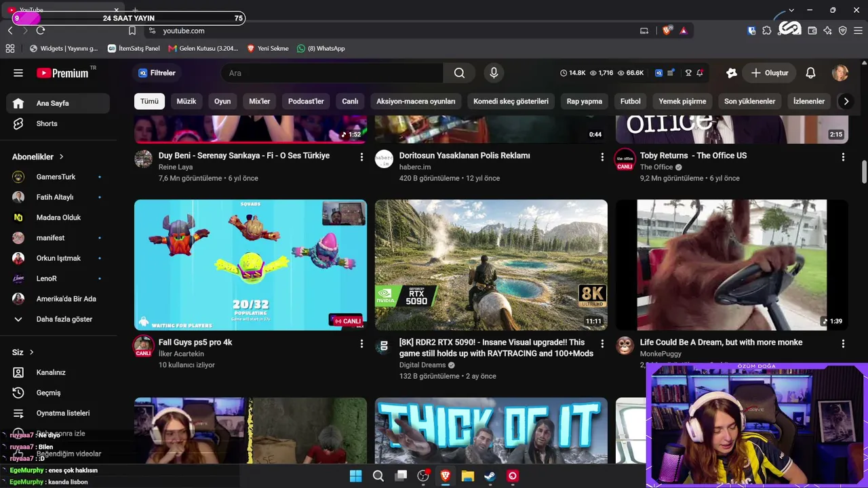Image resolution: width=868 pixels, height=488 pixels.
Task: Select the Yemek pişirme category chip
Action: (682, 101)
